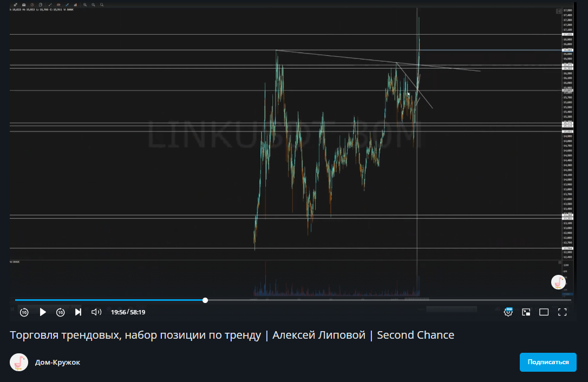Mute the video volume
Image resolution: width=588 pixels, height=382 pixels.
pos(96,312)
